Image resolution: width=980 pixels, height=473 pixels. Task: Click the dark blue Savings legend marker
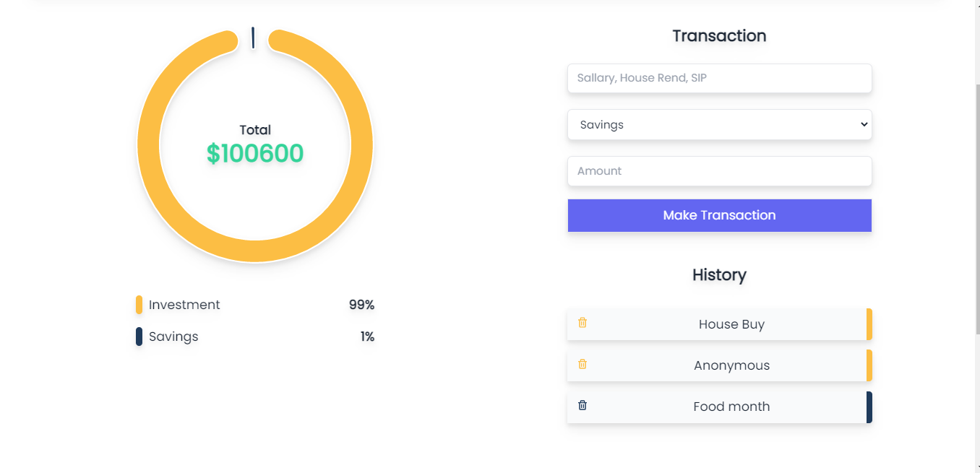[139, 336]
